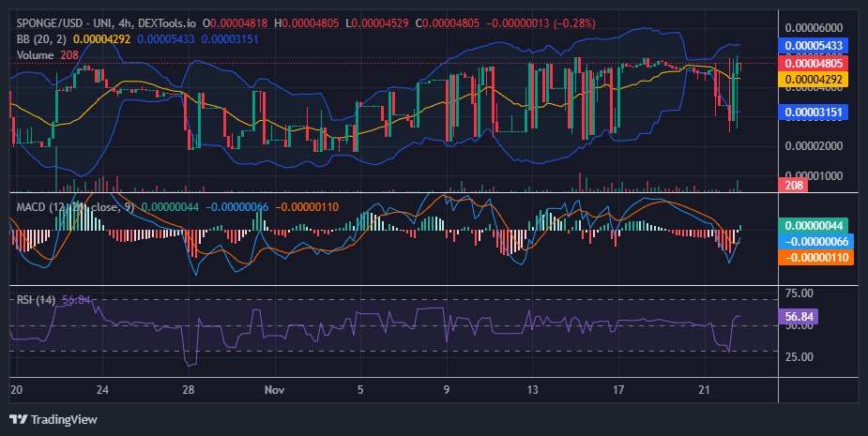The width and height of the screenshot is (868, 436).
Task: Click the Volume indicator label
Action: click(x=35, y=55)
